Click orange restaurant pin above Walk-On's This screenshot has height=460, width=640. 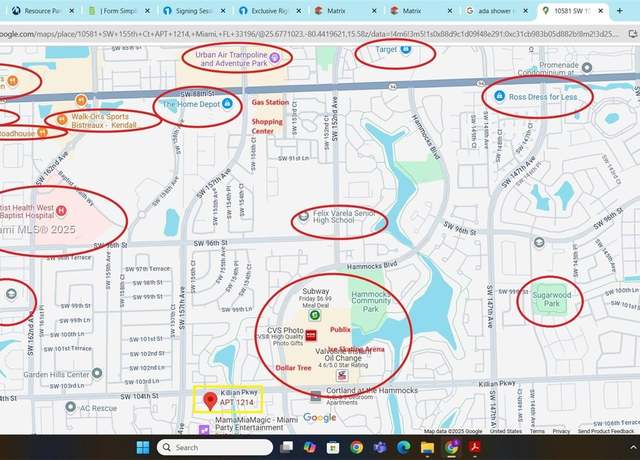81,100
